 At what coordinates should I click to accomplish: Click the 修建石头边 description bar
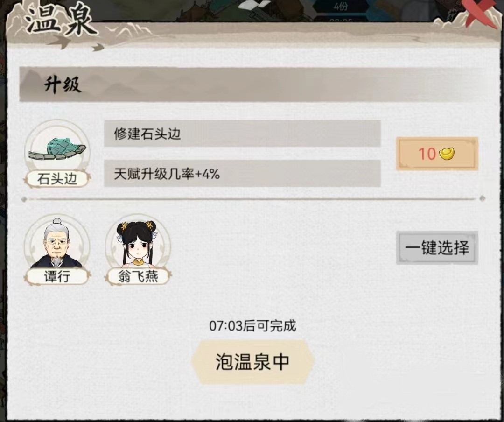pos(242,134)
